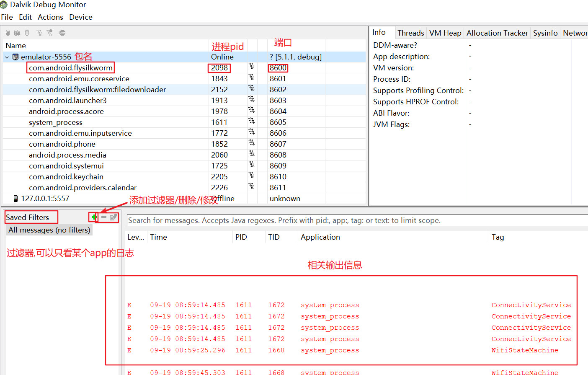Image resolution: width=588 pixels, height=375 pixels.
Task: Click the Cause GC trash icon
Action: tap(27, 33)
